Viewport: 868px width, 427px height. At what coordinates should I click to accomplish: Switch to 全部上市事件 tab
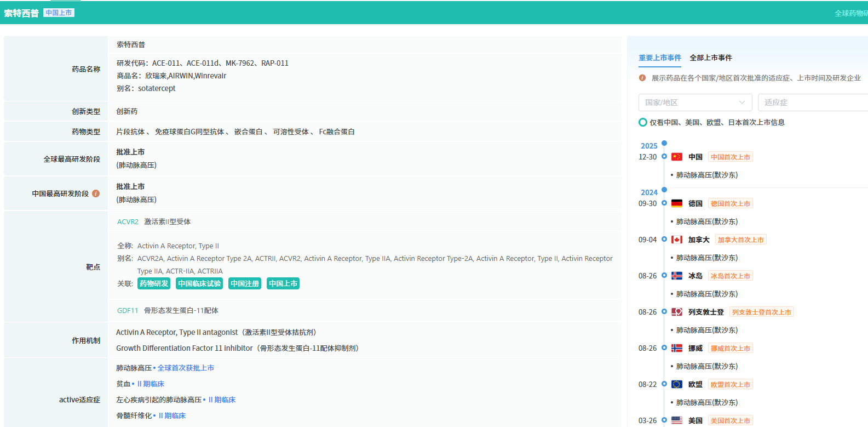[711, 58]
